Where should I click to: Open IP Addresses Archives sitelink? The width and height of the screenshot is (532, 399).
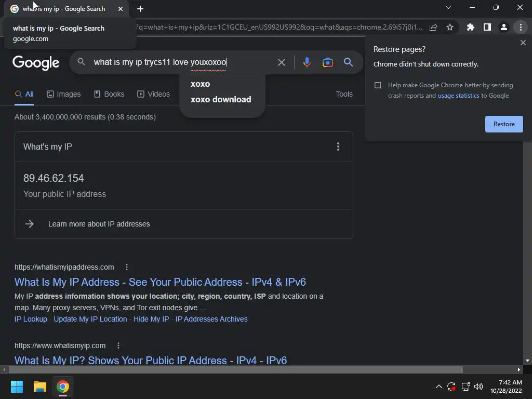coord(211,320)
